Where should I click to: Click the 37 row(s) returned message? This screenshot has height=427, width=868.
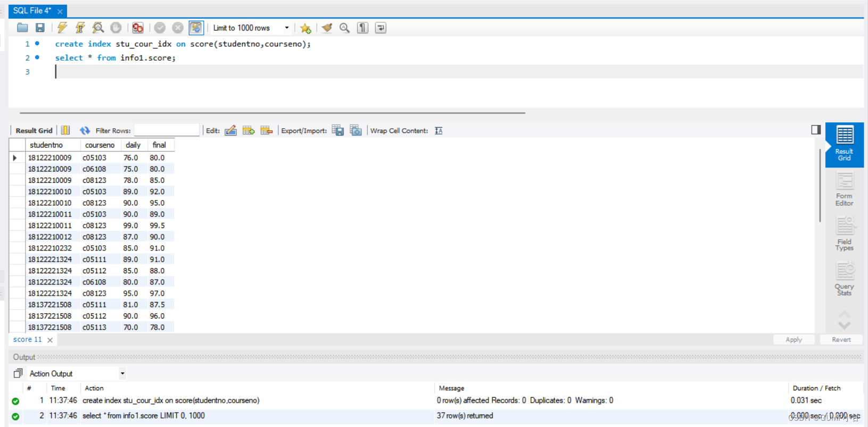(465, 416)
